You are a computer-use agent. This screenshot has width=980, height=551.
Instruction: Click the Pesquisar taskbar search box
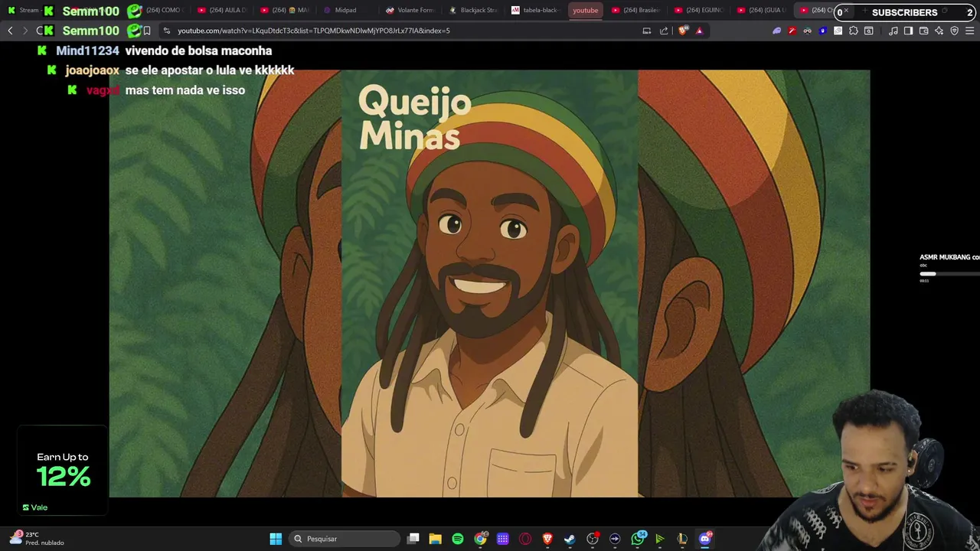344,539
